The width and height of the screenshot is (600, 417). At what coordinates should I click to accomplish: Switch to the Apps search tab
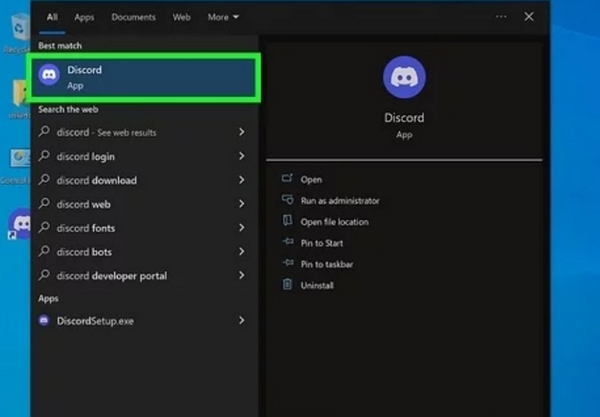[84, 17]
